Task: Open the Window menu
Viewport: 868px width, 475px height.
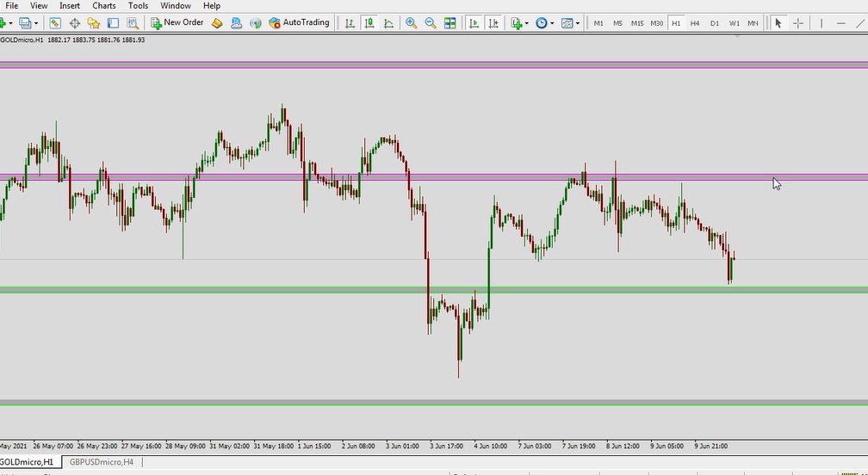Action: tap(176, 5)
